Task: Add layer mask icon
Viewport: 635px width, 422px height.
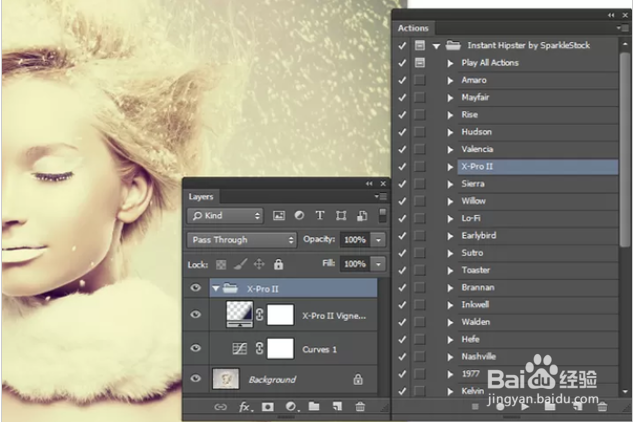Action: [x=268, y=407]
